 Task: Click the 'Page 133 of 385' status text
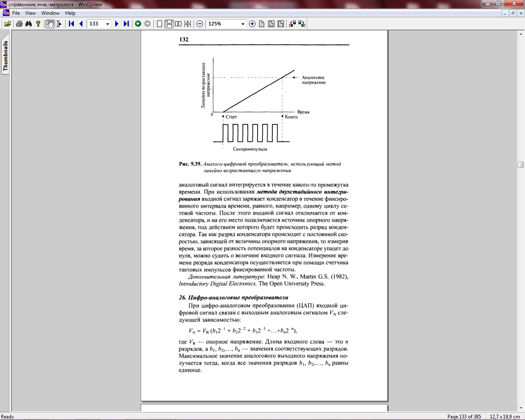464,416
